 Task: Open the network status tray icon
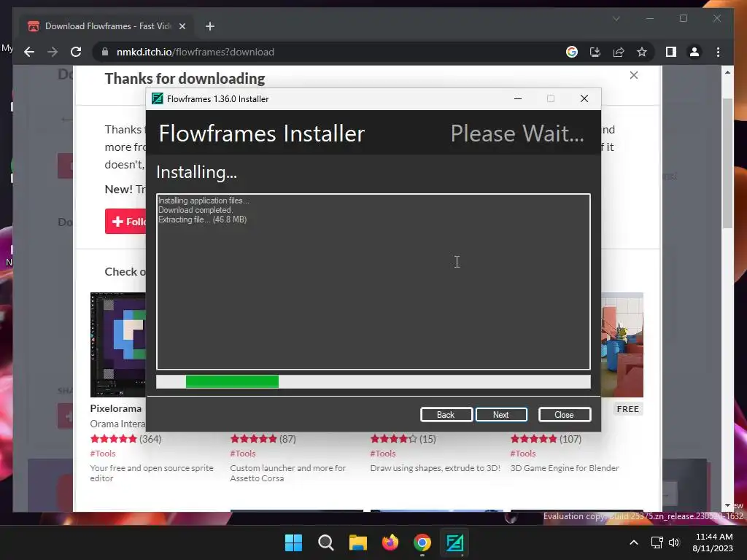tap(657, 542)
